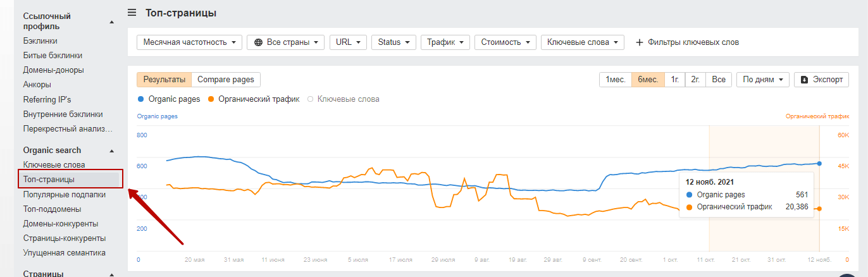Click the orange Органический трафик endpoint marker
Image resolution: width=868 pixels, height=277 pixels.
click(819, 209)
